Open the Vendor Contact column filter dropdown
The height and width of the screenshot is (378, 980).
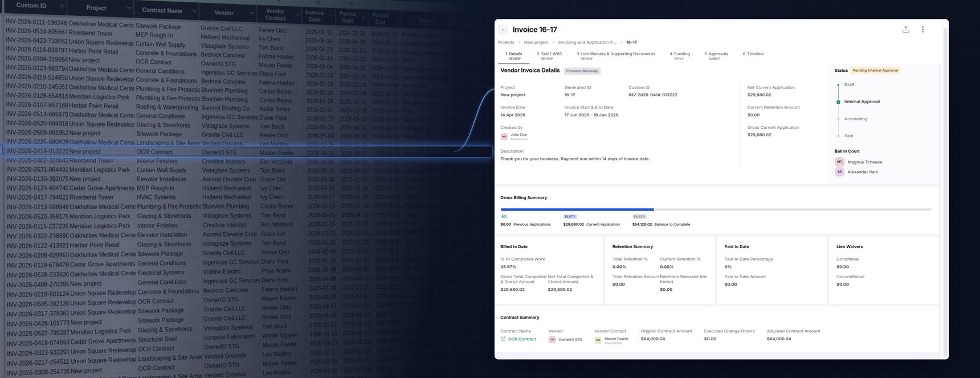tap(297, 14)
